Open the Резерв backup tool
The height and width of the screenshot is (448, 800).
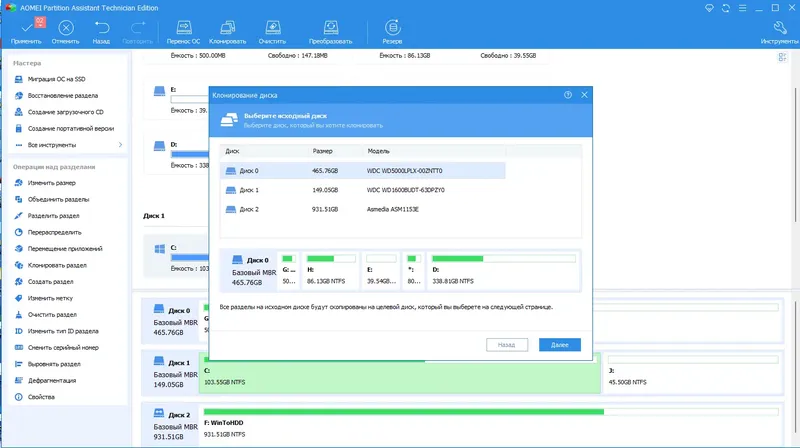(x=392, y=32)
